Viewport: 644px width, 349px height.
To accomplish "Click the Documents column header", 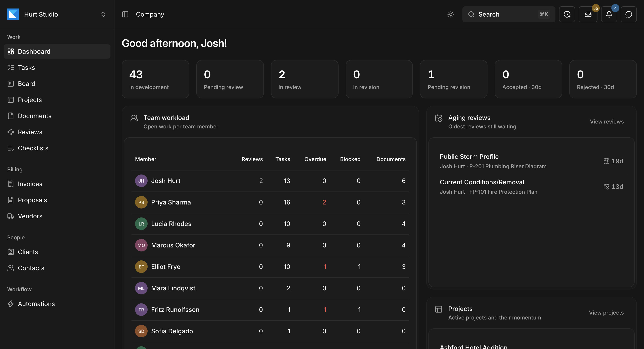I will pyautogui.click(x=391, y=159).
